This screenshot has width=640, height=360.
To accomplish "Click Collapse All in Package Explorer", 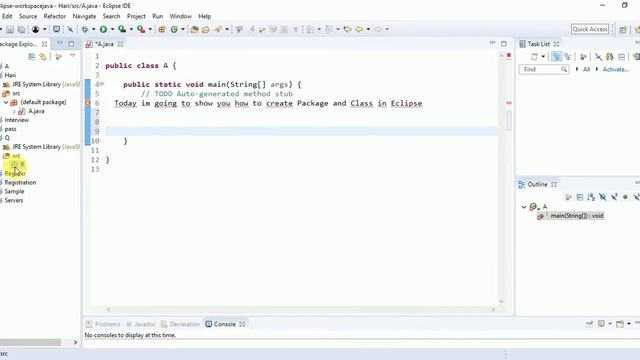I will coord(31,57).
